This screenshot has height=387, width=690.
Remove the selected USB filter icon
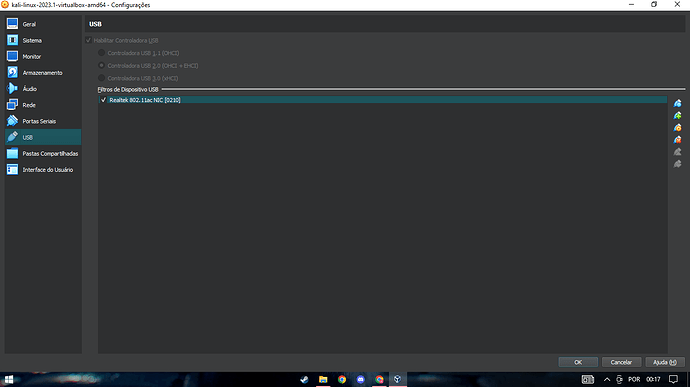pyautogui.click(x=678, y=140)
